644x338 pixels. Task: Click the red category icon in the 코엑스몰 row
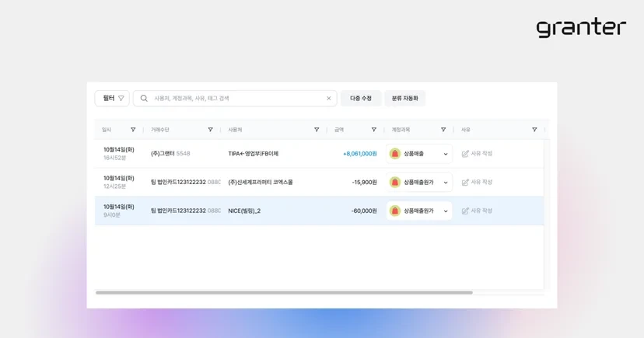coord(394,182)
